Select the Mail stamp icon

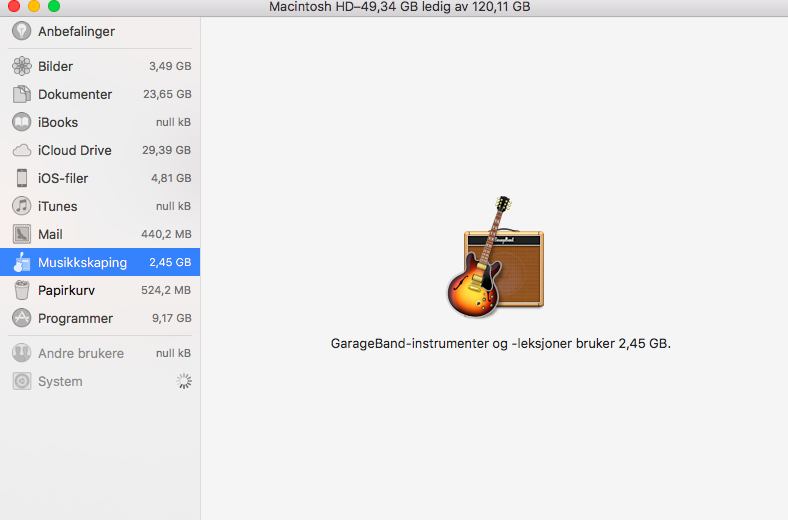(22, 234)
